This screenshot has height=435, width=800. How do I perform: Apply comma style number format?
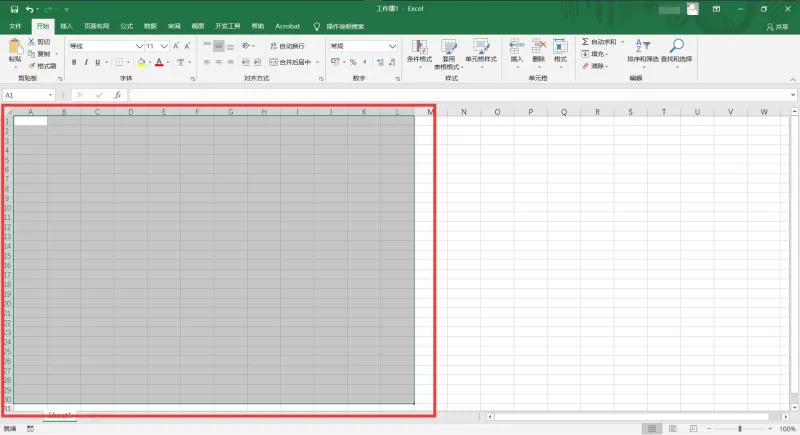click(x=365, y=62)
